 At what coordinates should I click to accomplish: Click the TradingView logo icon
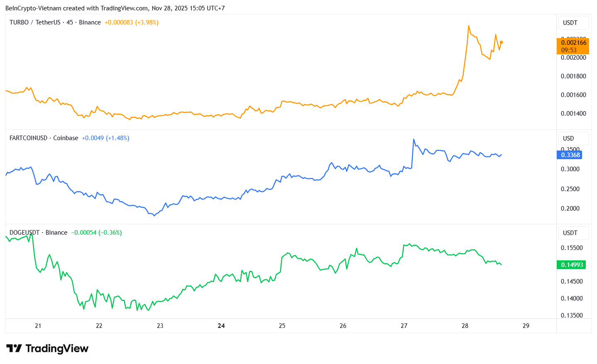tap(14, 349)
